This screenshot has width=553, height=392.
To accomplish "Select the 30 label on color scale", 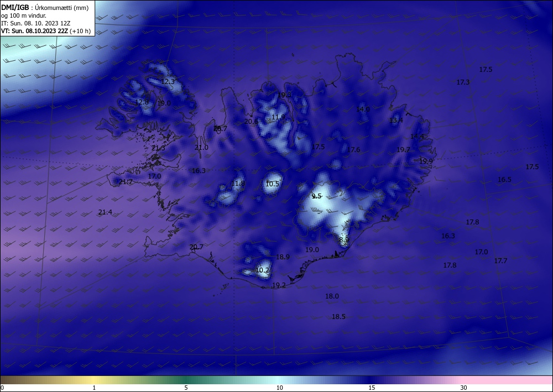I will [x=463, y=388].
